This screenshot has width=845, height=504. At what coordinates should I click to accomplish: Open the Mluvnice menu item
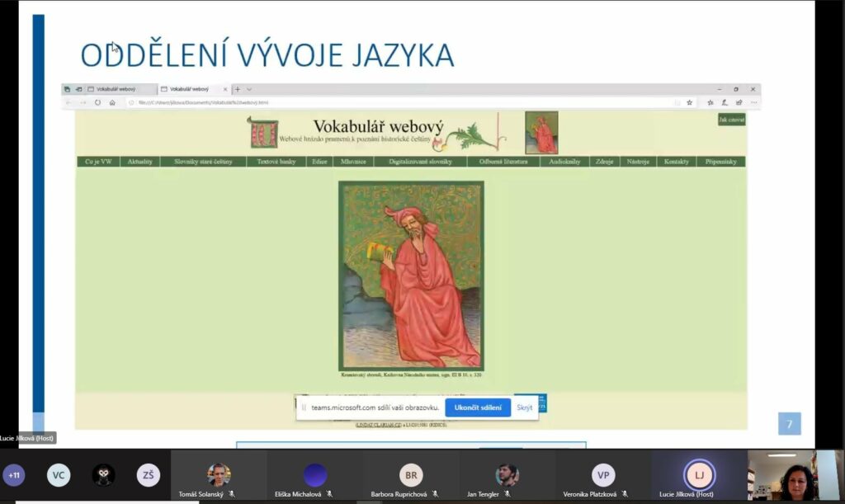(x=353, y=162)
